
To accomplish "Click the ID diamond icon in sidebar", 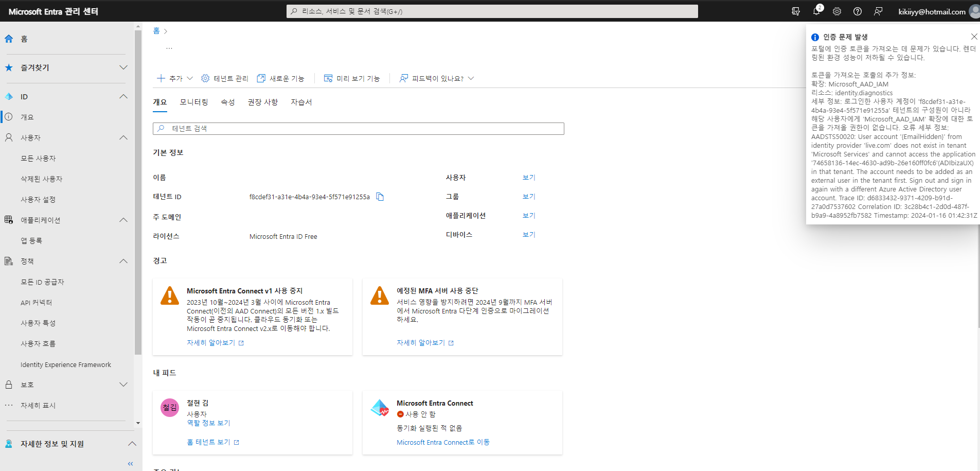I will pyautogui.click(x=9, y=96).
